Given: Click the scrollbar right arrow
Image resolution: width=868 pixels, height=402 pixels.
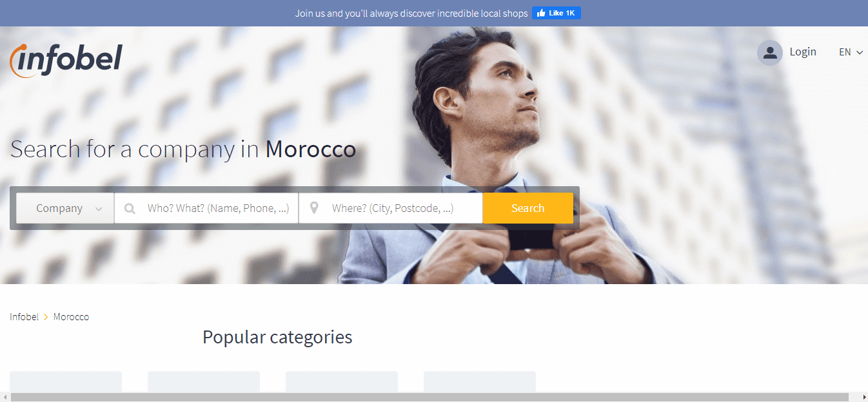Looking at the screenshot, I should tap(863, 397).
